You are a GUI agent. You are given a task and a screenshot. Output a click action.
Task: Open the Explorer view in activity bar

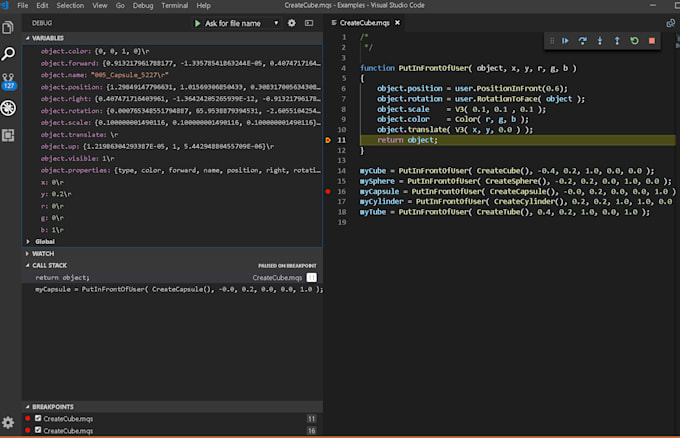8,28
